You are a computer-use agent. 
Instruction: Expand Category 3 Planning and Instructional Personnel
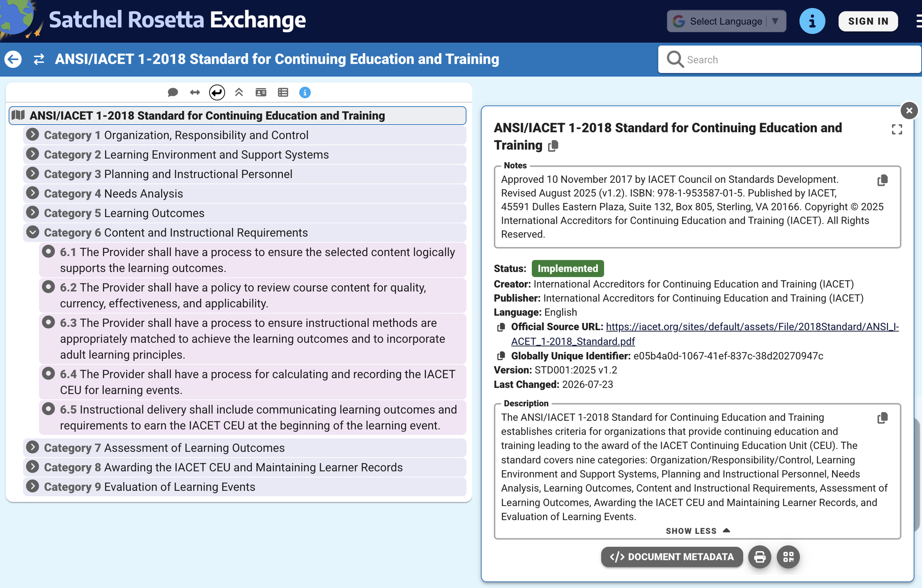(x=32, y=173)
